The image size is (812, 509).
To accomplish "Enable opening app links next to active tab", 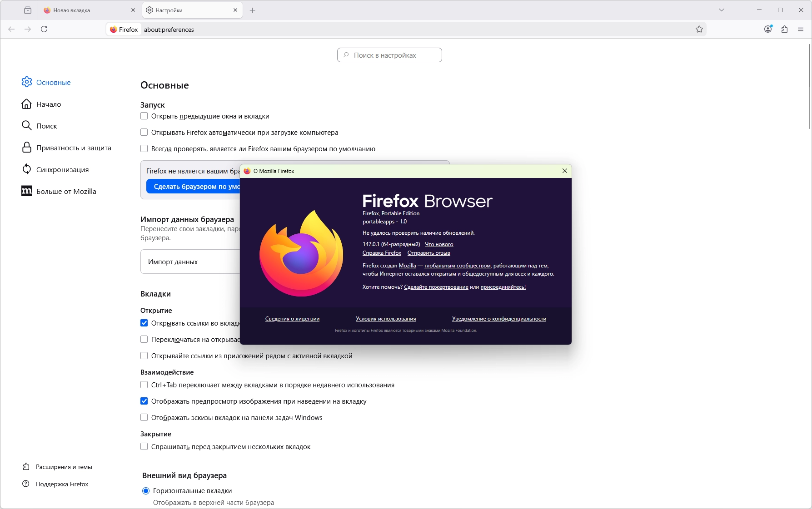I will (144, 356).
